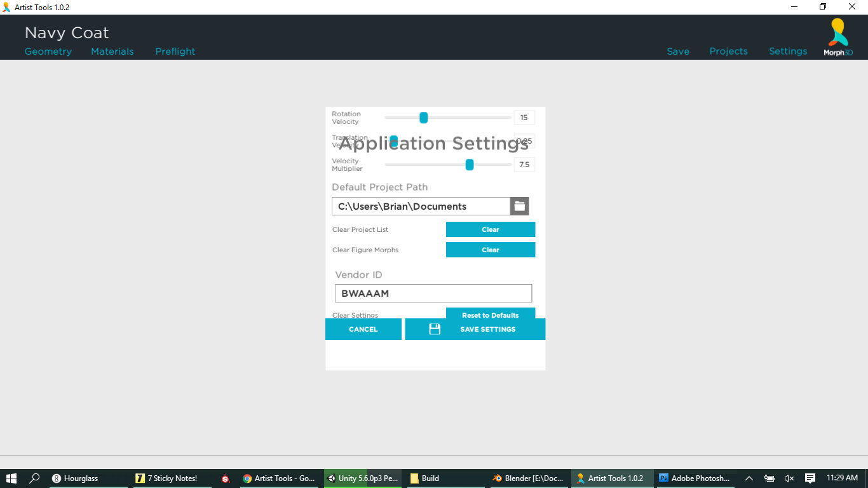Open the Projects menu
Viewport: 868px width, 488px height.
tap(728, 51)
